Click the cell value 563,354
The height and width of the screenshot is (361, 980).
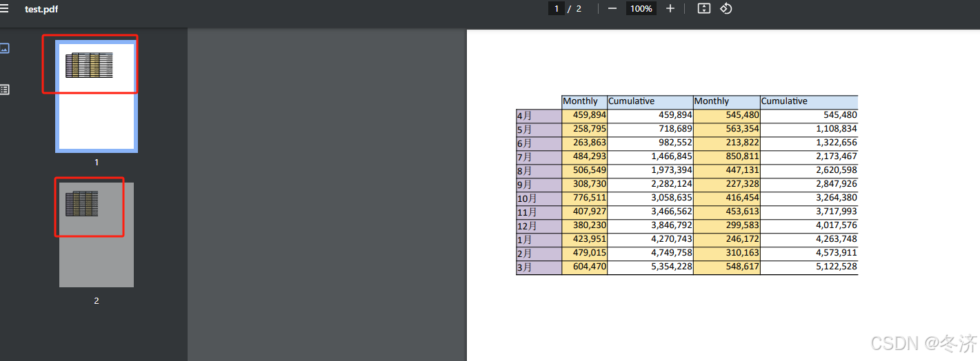click(742, 129)
